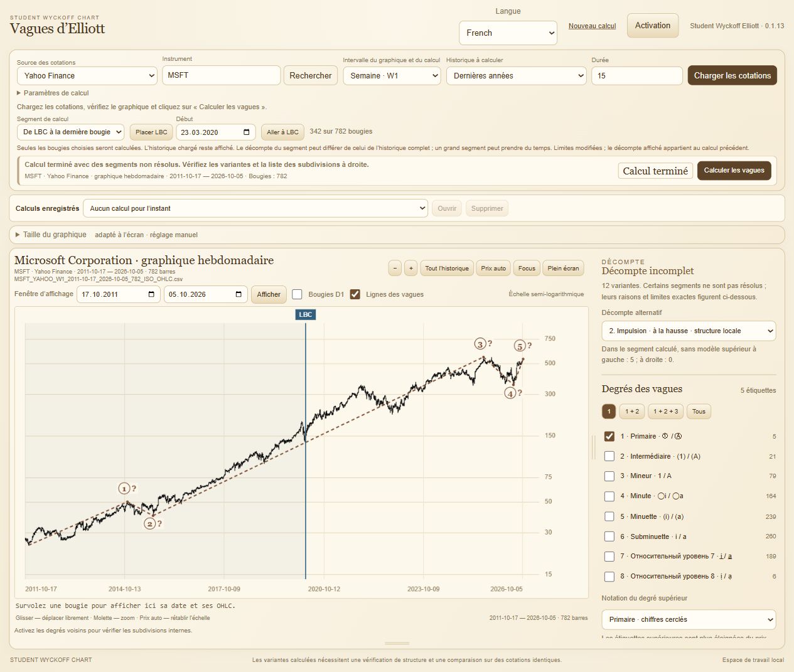Enable the Bougies D1 checkbox

pyautogui.click(x=298, y=294)
